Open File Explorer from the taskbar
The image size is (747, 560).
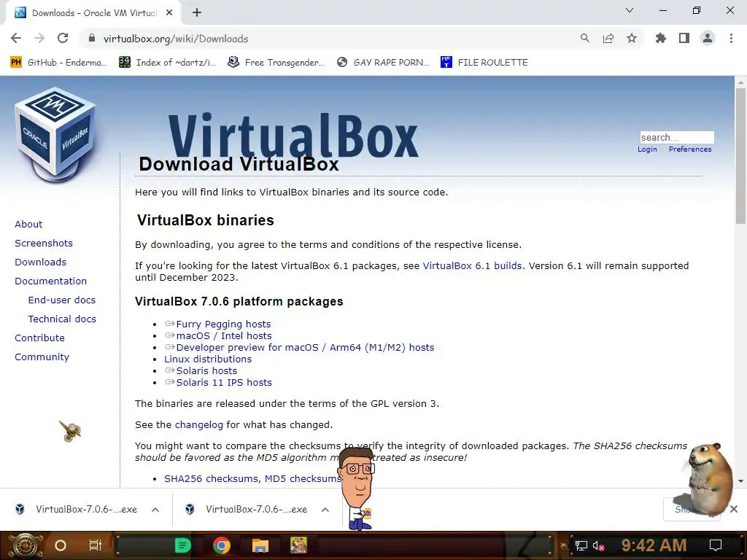pyautogui.click(x=260, y=545)
